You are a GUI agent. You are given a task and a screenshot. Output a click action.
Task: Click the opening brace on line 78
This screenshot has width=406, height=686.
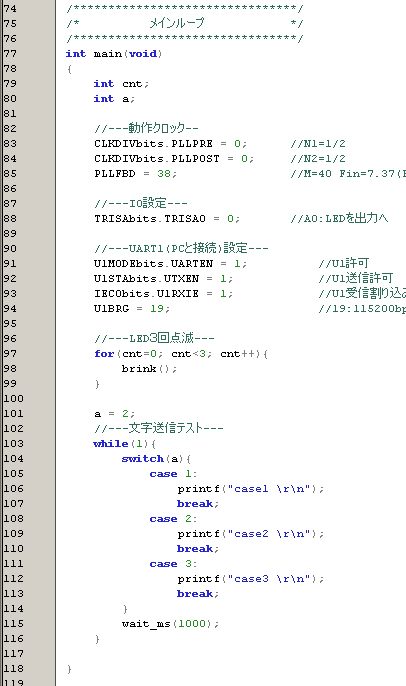pos(69,69)
